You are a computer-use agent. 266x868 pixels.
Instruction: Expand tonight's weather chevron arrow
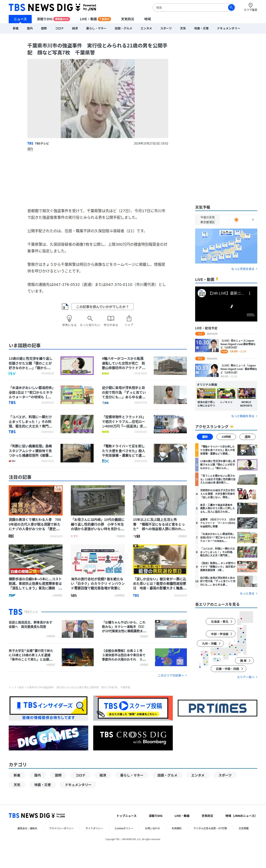click(x=253, y=220)
